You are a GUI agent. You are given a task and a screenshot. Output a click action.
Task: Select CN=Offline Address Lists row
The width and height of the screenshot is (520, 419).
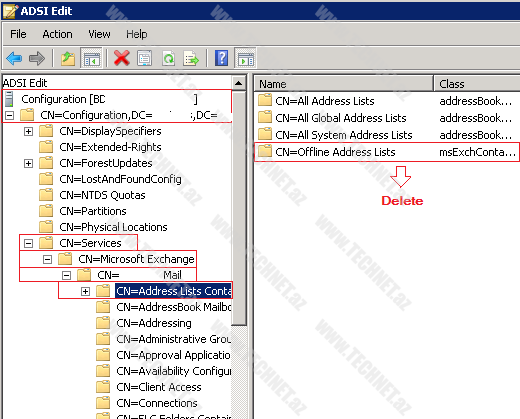coord(387,152)
